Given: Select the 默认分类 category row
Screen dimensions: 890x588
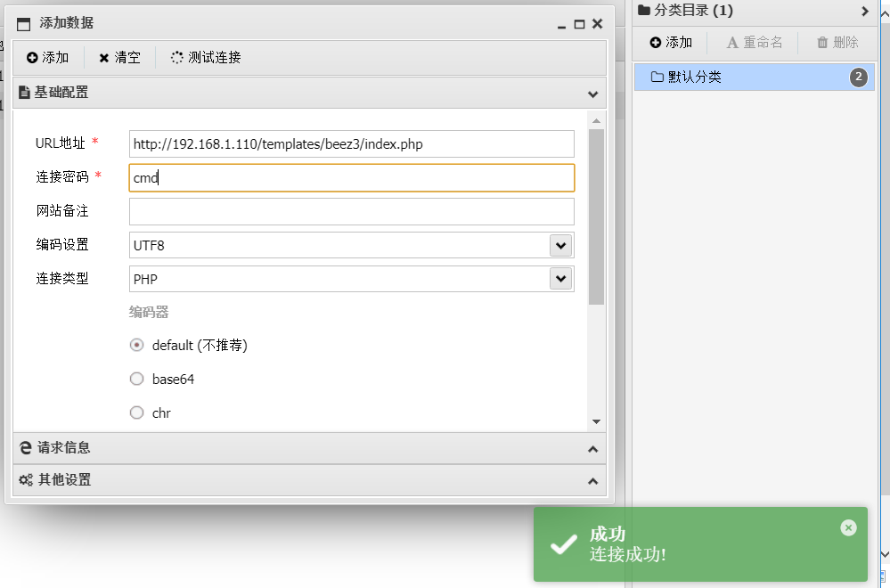Looking at the screenshot, I should [x=755, y=77].
